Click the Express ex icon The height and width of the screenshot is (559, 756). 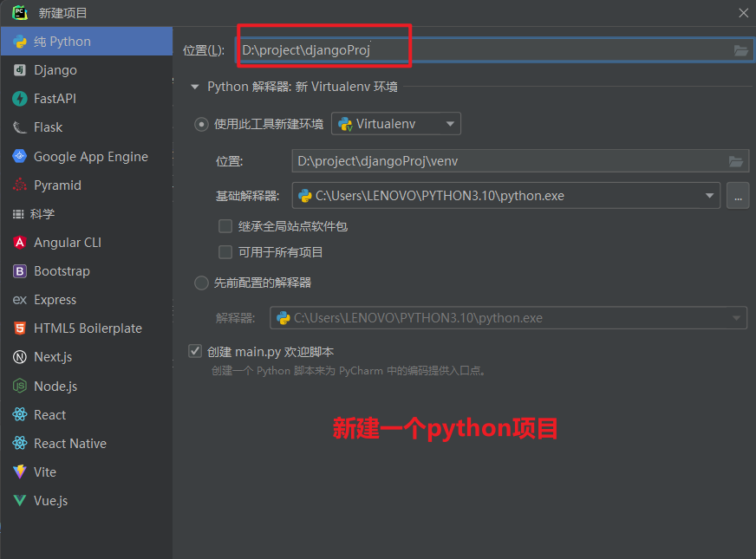(x=20, y=300)
